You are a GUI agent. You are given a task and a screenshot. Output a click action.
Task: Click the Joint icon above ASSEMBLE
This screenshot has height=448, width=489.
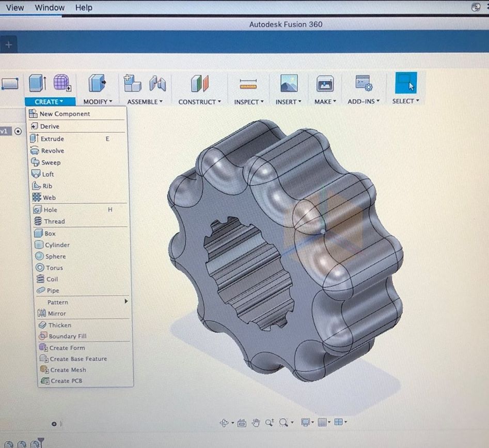point(157,83)
